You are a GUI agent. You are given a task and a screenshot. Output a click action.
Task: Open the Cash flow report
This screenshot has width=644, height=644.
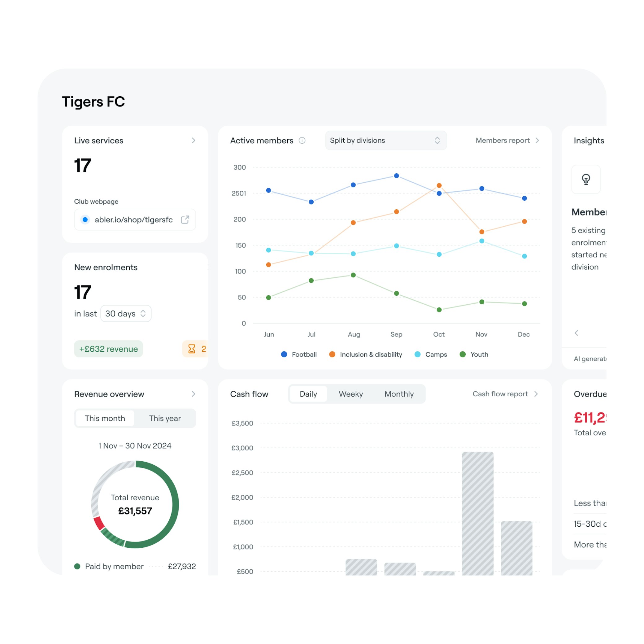point(500,394)
